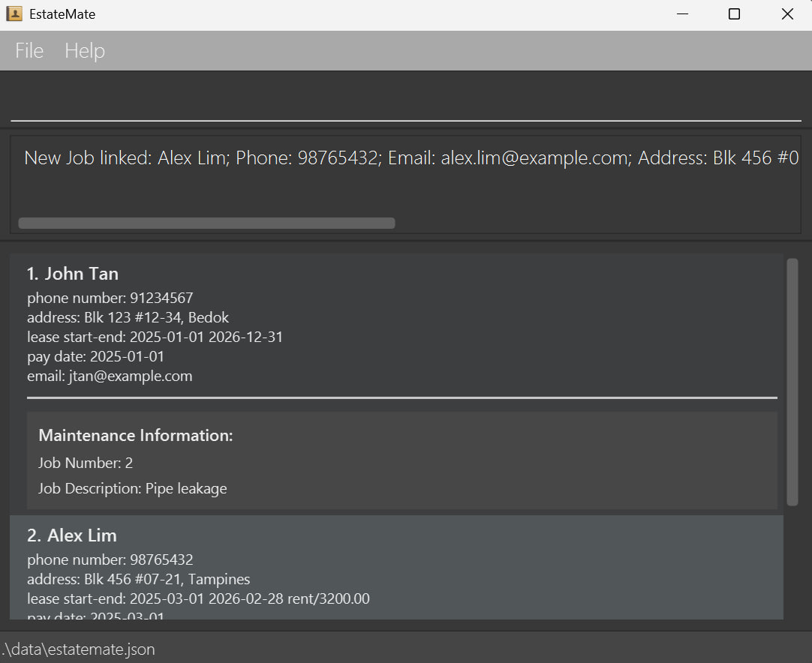Click John Tan's address Blk 123 line
812x663 pixels.
(128, 317)
